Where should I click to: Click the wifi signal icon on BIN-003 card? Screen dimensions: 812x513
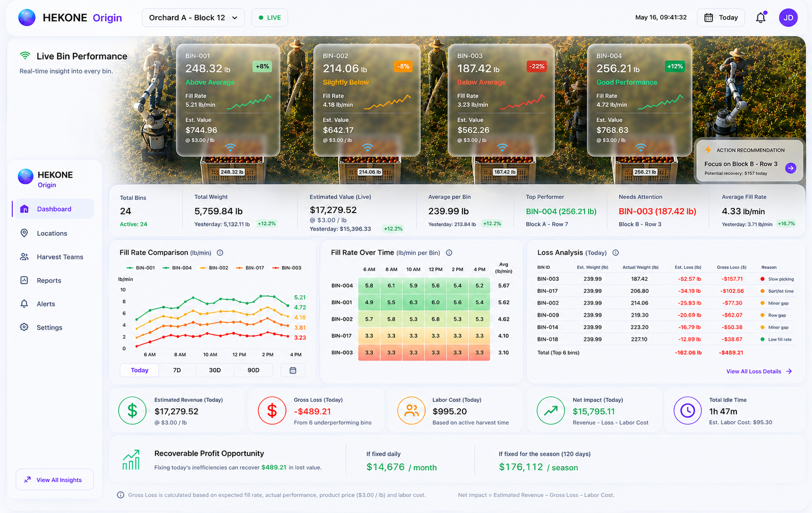click(502, 147)
